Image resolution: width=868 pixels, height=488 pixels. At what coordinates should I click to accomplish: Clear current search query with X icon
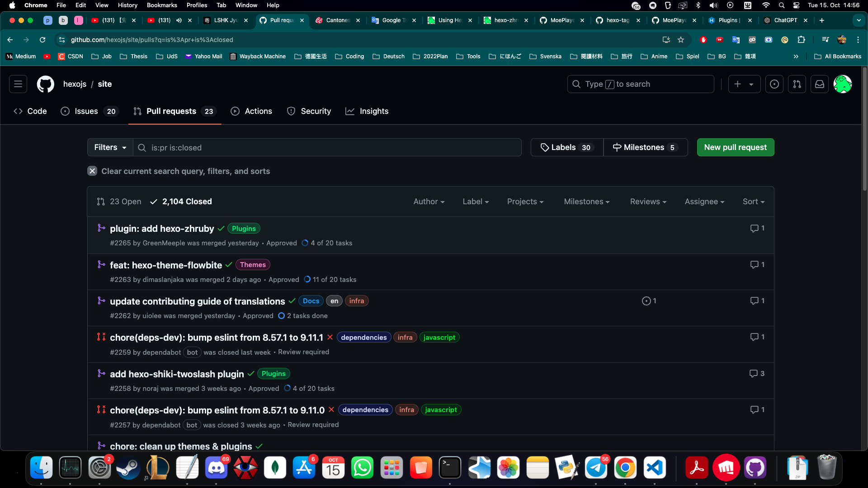(92, 171)
